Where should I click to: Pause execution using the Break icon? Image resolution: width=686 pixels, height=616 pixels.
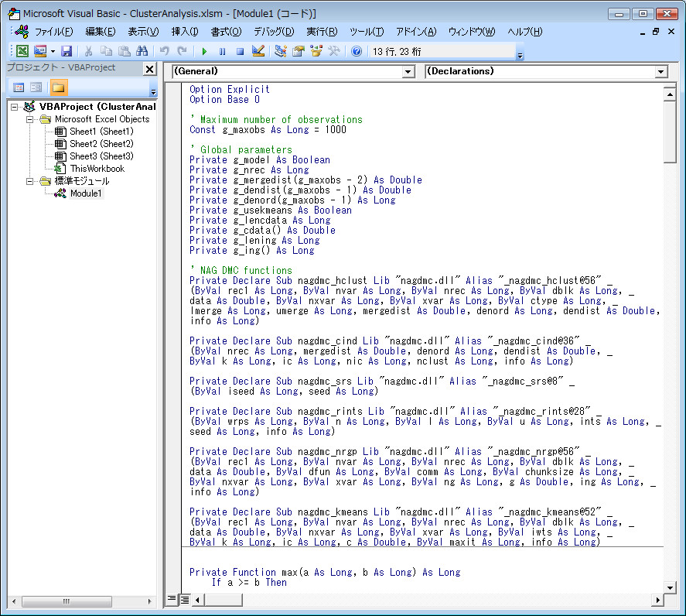tap(222, 51)
